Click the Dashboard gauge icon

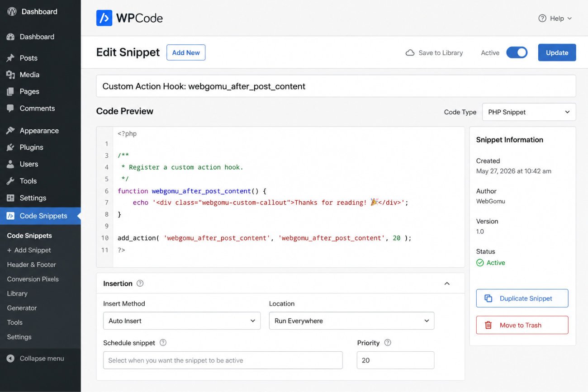(x=10, y=37)
